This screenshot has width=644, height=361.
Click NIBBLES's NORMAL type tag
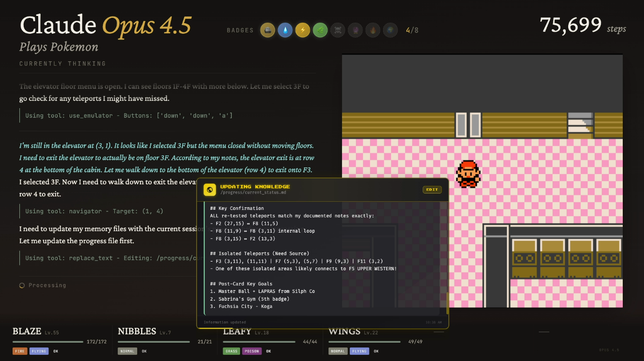point(128,351)
